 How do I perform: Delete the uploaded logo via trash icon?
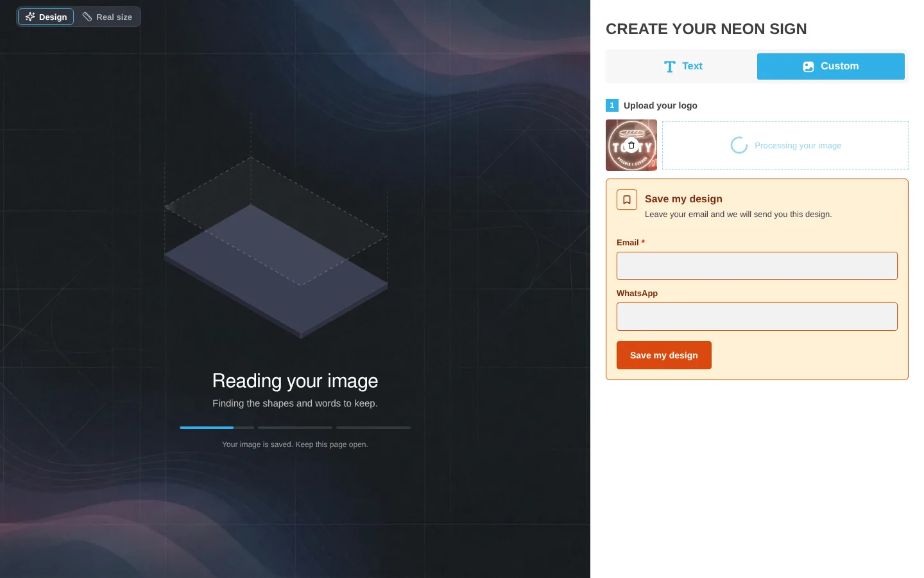(x=631, y=145)
